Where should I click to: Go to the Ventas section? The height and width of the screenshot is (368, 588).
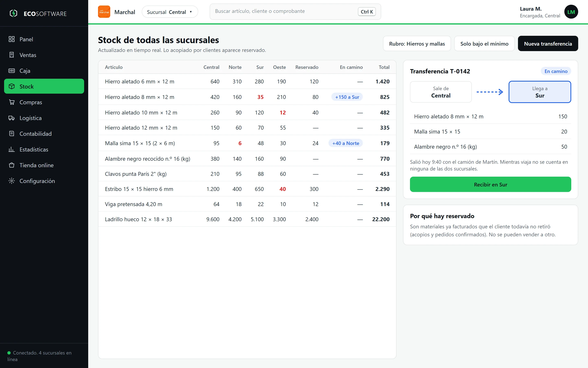(x=44, y=55)
